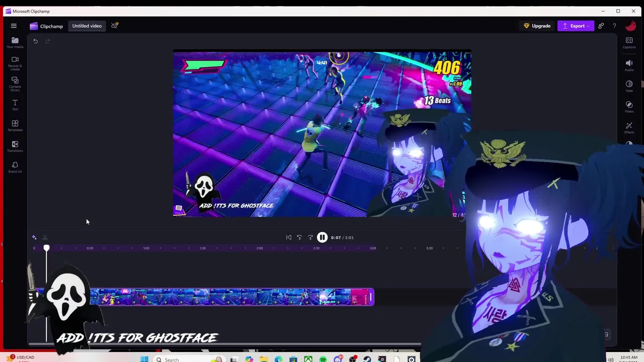Screen dimensions: 644x362
Task: Open the Captions panel
Action: [629, 43]
